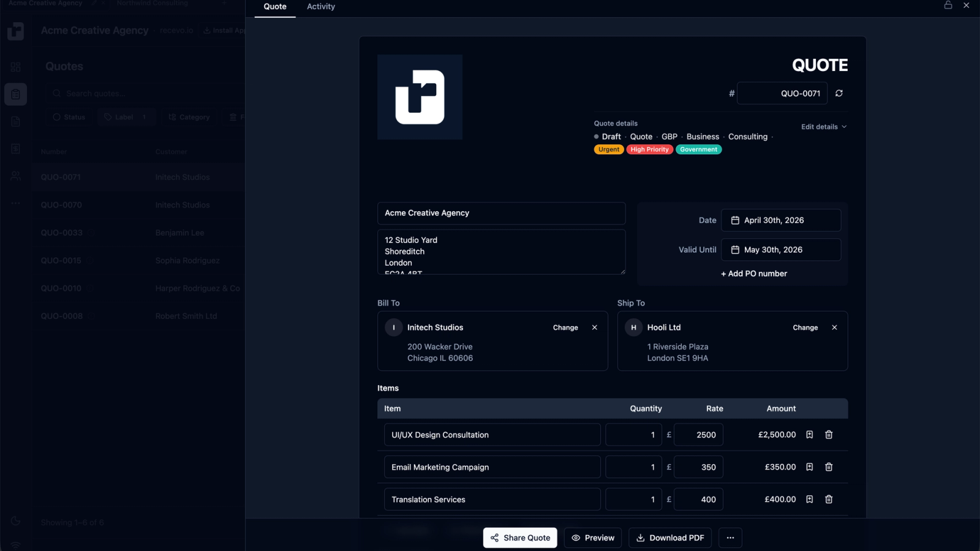Viewport: 980px width, 551px height.
Task: Open sidebar more ellipsis icon
Action: click(x=15, y=203)
